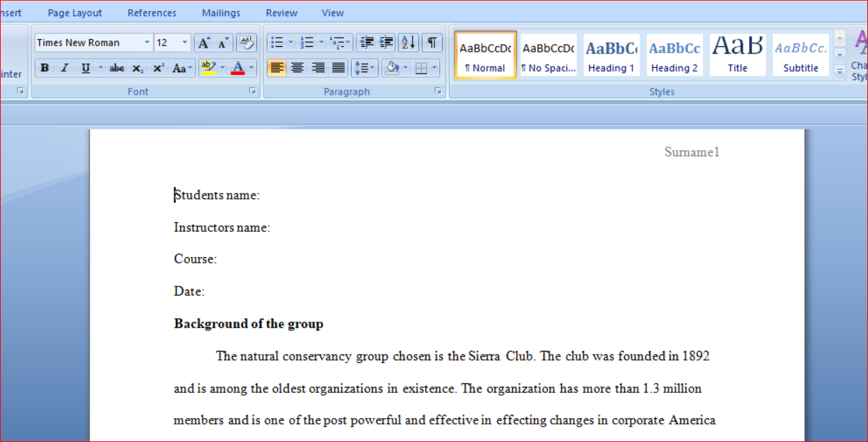Apply the Heading 1 style
868x442 pixels.
tap(611, 55)
